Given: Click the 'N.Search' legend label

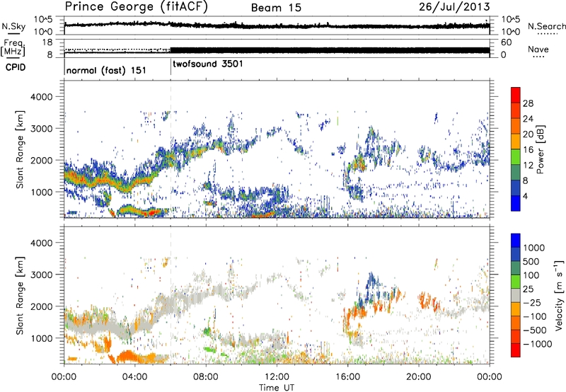Looking at the screenshot, I should (x=546, y=26).
